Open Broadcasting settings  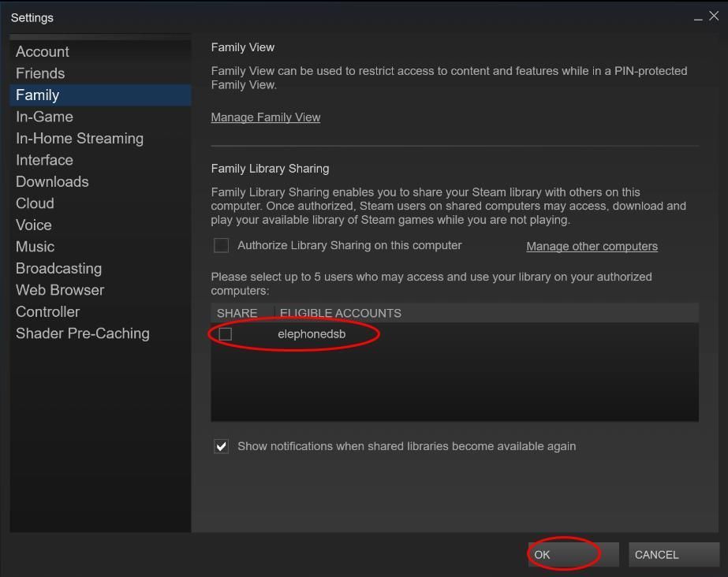click(x=58, y=269)
